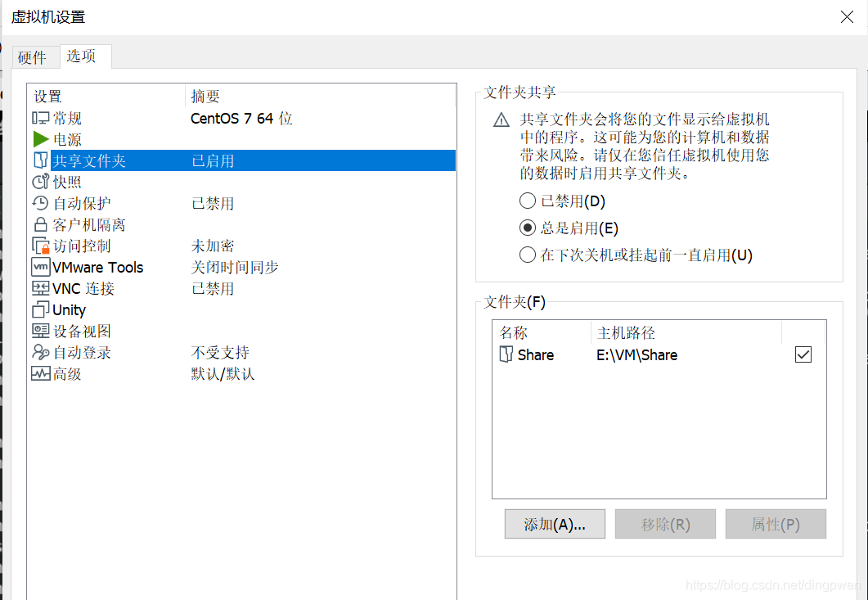Viewport: 868px width, 600px height.
Task: Click 已启用 summary of 共享文件夹
Action: click(x=213, y=160)
